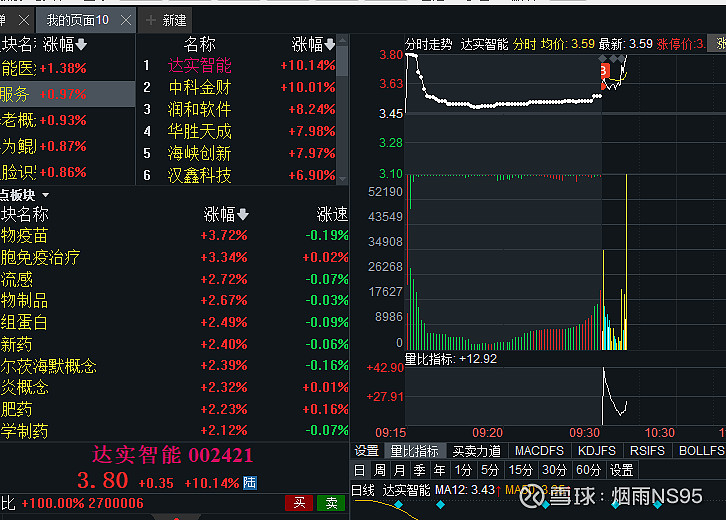This screenshot has height=520, width=726.
Task: Click 名称 column header
Action: click(200, 44)
